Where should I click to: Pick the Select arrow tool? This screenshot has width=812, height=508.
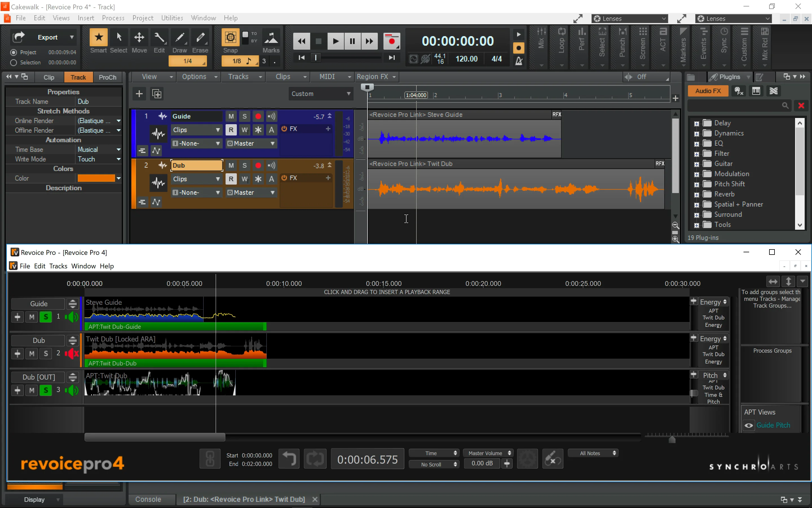(x=119, y=38)
